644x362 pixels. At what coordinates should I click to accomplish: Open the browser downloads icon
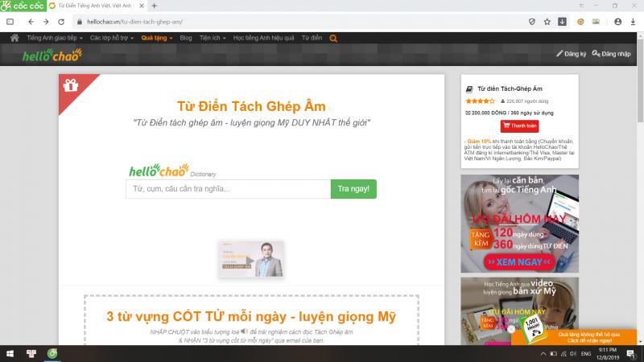(562, 22)
